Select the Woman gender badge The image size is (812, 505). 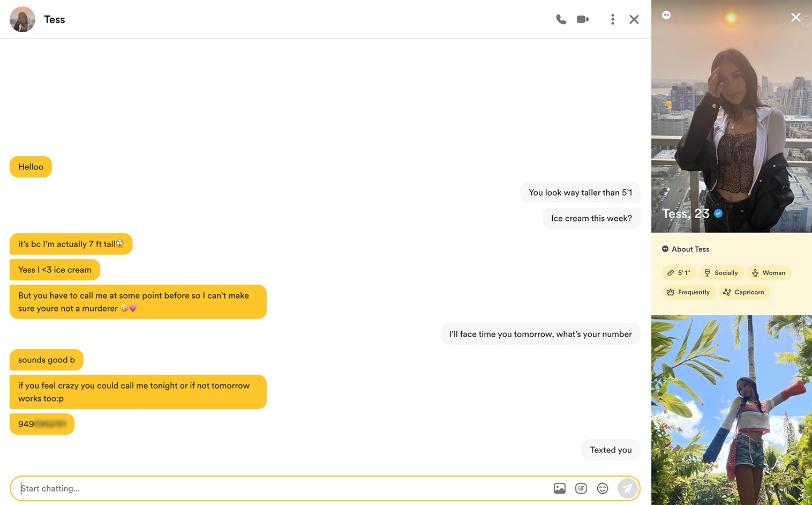[769, 273]
